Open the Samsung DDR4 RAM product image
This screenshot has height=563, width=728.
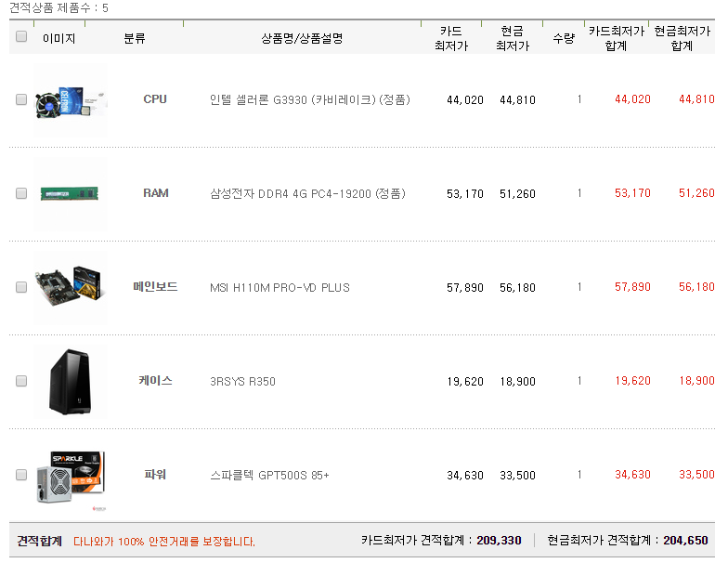(x=71, y=194)
